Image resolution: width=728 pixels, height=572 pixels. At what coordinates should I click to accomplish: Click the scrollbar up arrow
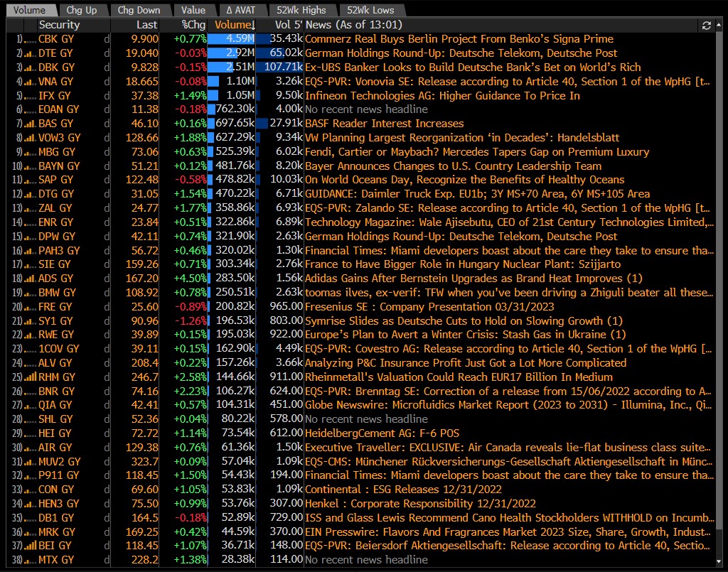[x=719, y=24]
